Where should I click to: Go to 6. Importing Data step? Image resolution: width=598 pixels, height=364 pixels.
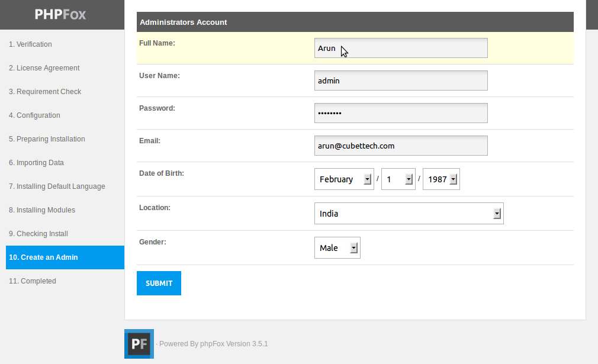coord(36,162)
